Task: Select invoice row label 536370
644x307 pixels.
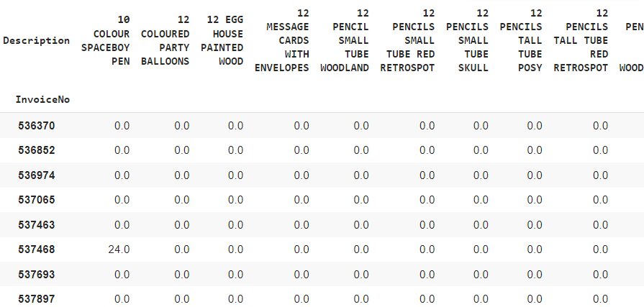Action: (37, 126)
